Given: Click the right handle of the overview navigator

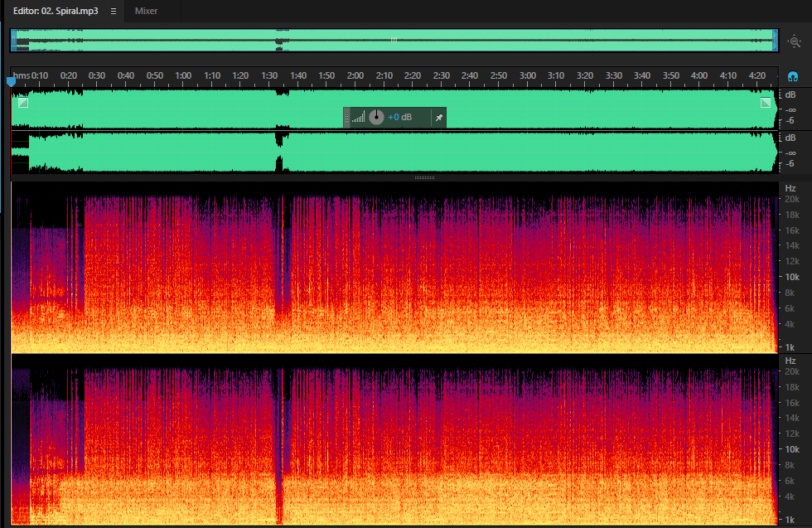Looking at the screenshot, I should tap(776, 41).
